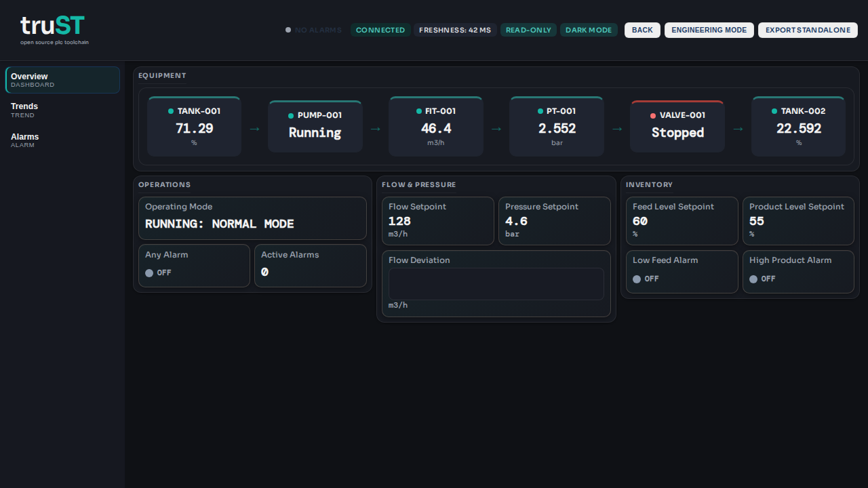Select the stopped VALVE-001 card

tap(677, 127)
